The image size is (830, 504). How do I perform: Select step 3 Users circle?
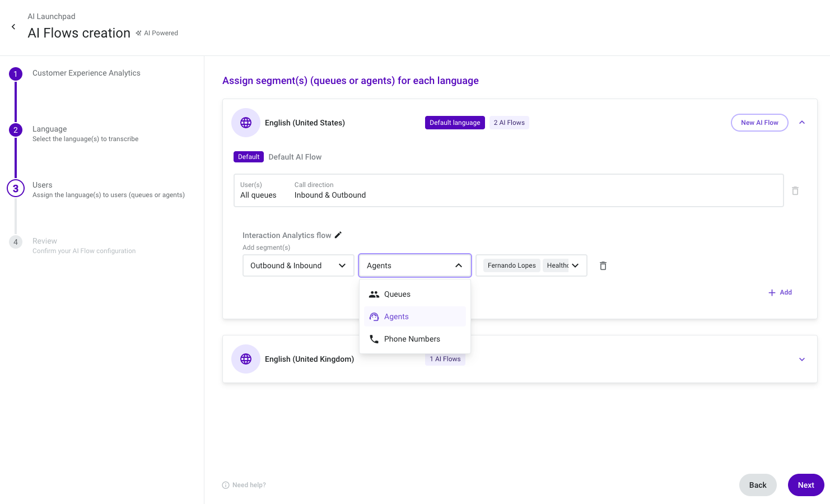click(x=16, y=188)
